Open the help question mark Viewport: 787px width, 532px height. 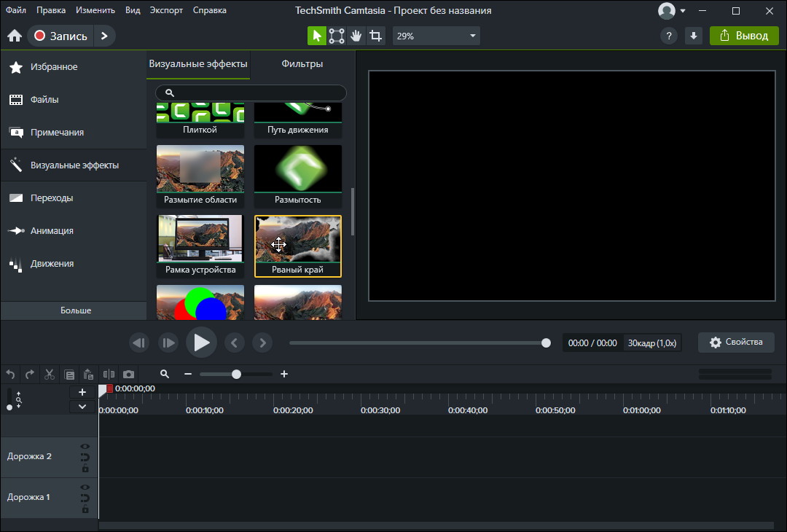coord(668,36)
